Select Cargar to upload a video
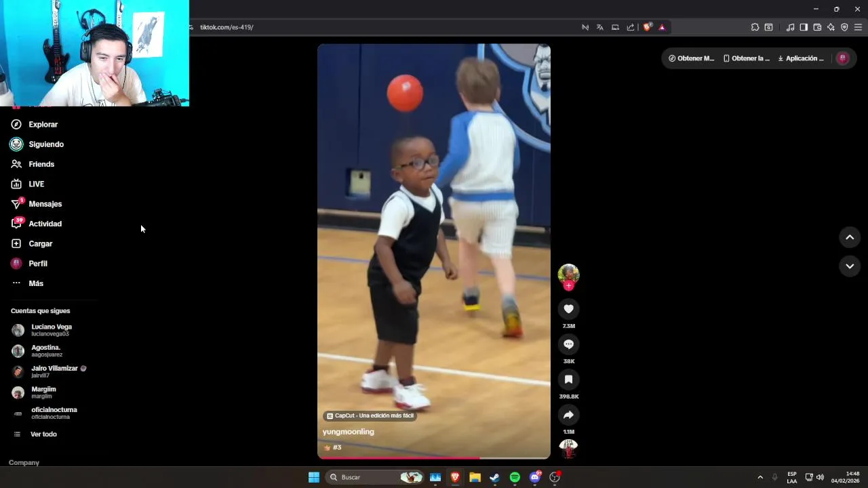The height and width of the screenshot is (488, 868). [x=41, y=244]
